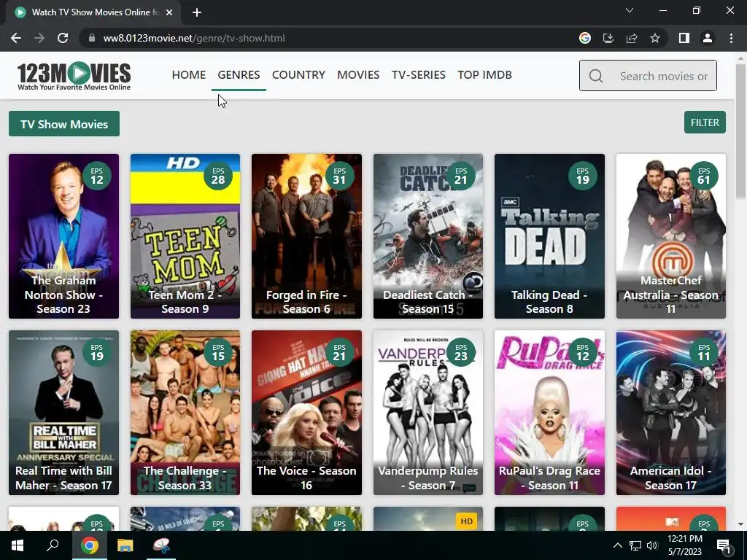Screen dimensions: 747x560
Task: Open the notification center icon
Action: click(x=724, y=546)
